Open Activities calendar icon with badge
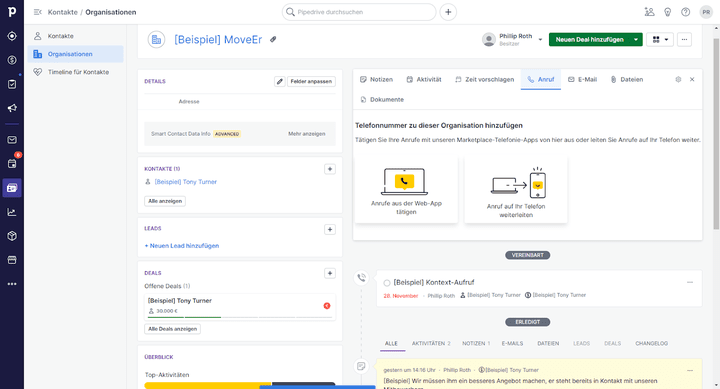The height and width of the screenshot is (389, 720). 12,163
